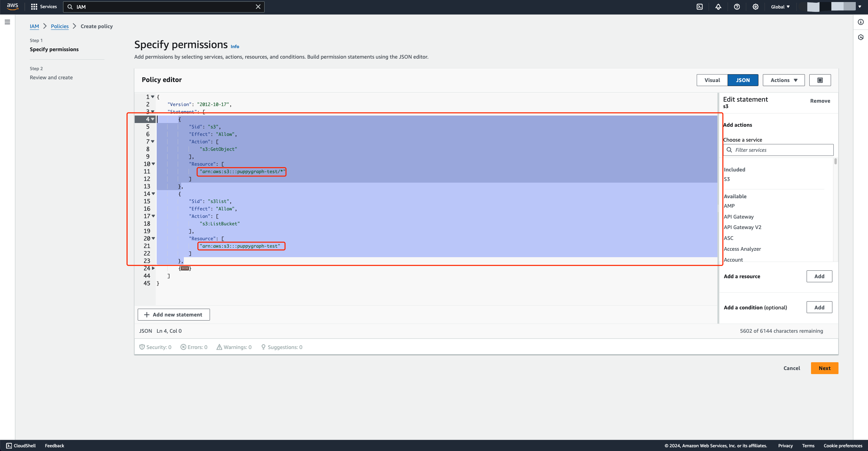Image resolution: width=868 pixels, height=451 pixels.
Task: Switch to Visual policy editor view
Action: [712, 80]
